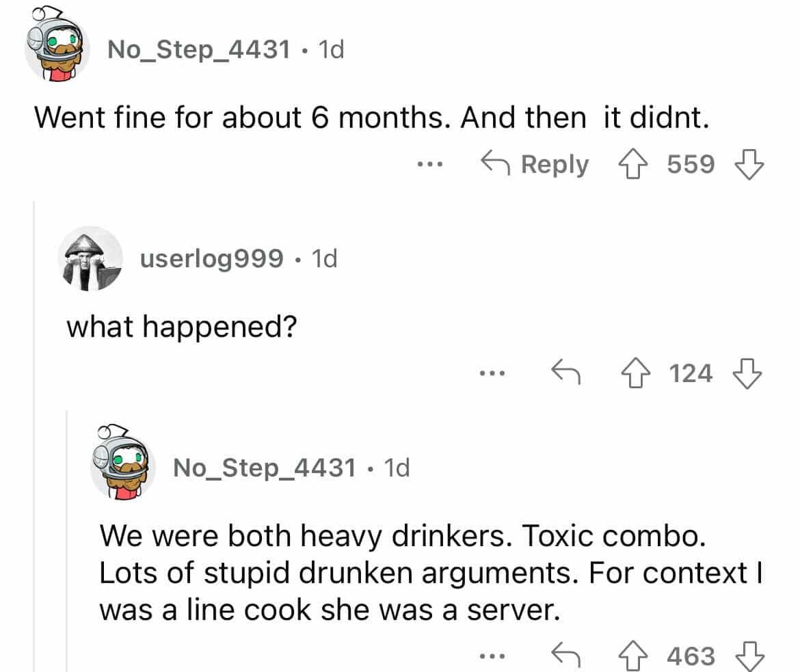Click the nested reply's astronaut avatar
800x672 pixels.
click(x=122, y=463)
